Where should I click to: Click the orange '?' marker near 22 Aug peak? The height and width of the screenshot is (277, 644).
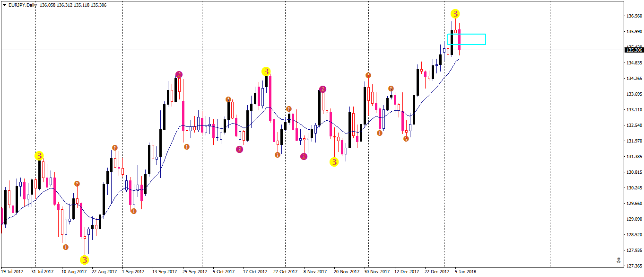tap(115, 147)
